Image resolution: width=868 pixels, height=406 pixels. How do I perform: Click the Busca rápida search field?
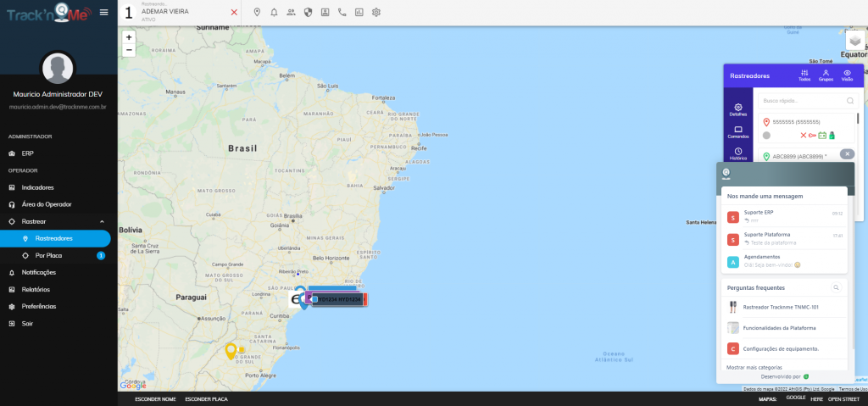pyautogui.click(x=808, y=101)
